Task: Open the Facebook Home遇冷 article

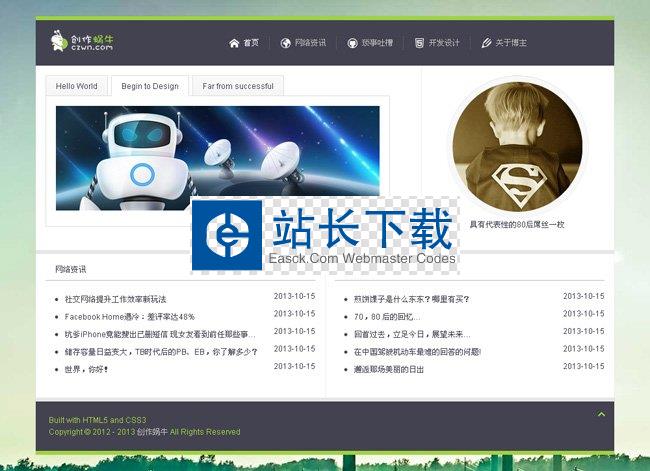Action: pos(130,317)
